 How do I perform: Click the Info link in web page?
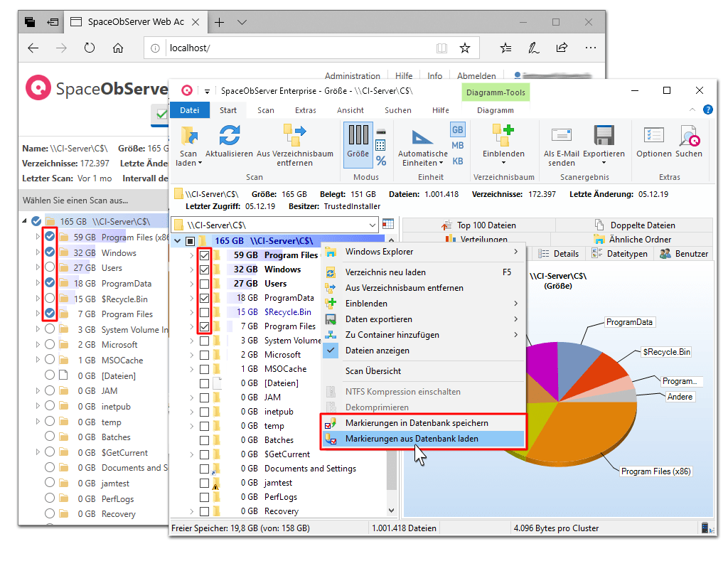click(x=434, y=75)
